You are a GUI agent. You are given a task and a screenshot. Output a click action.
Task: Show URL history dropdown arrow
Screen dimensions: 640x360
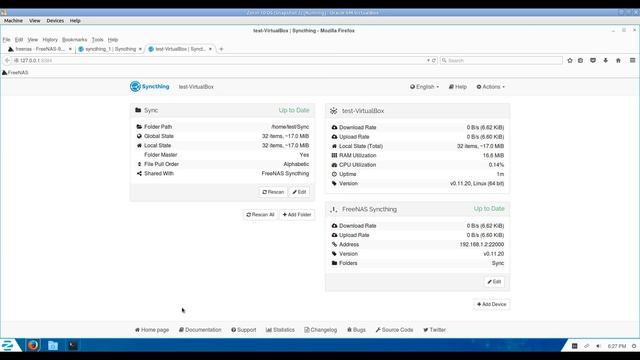(x=428, y=60)
